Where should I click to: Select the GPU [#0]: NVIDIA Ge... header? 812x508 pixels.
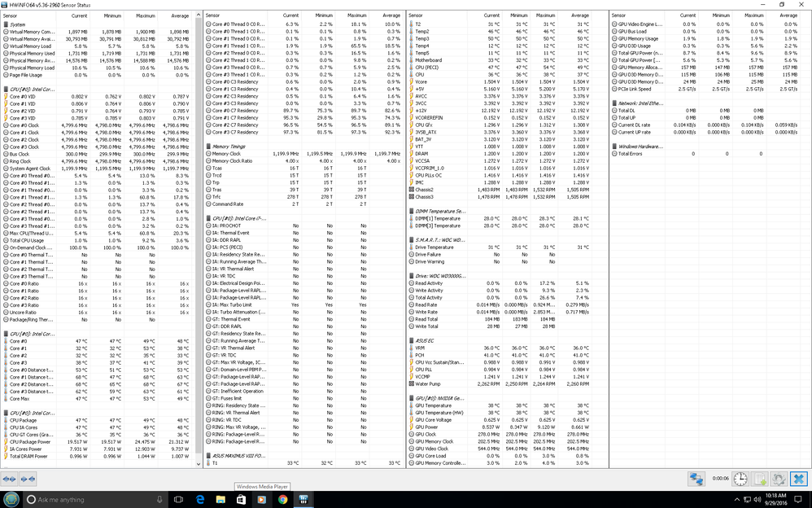pos(508,399)
